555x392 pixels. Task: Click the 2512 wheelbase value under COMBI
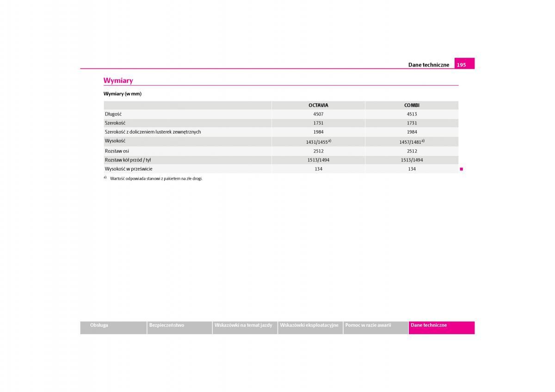(x=412, y=151)
